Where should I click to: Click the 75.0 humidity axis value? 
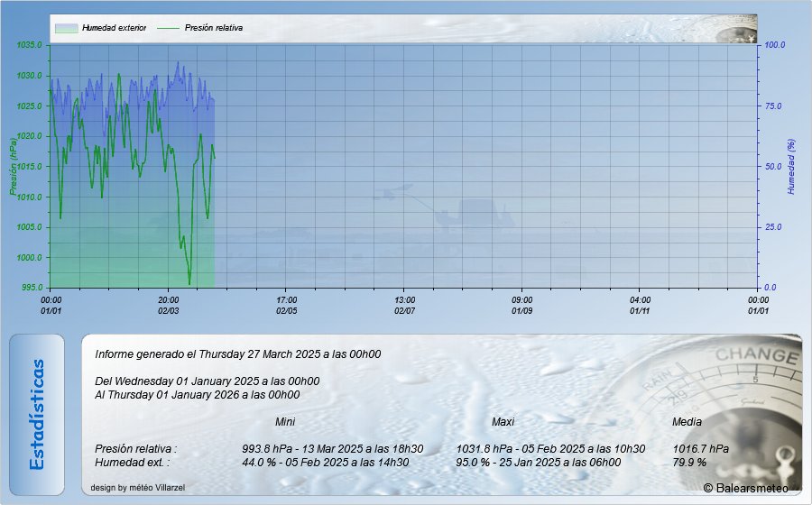(x=773, y=106)
